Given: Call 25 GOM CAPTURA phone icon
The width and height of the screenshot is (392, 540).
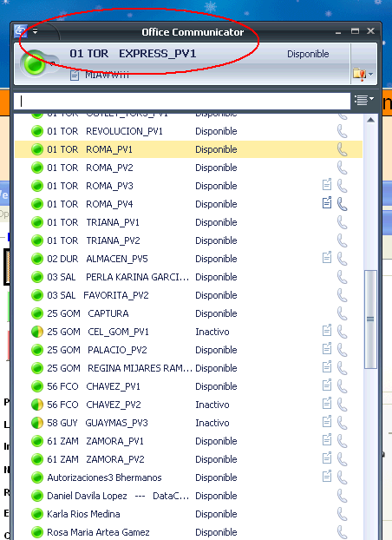Looking at the screenshot, I should (x=342, y=313).
